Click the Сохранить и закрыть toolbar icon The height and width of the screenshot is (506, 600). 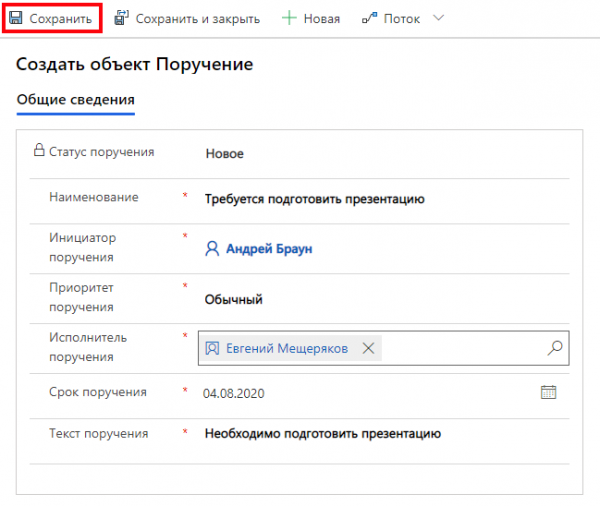(x=121, y=19)
